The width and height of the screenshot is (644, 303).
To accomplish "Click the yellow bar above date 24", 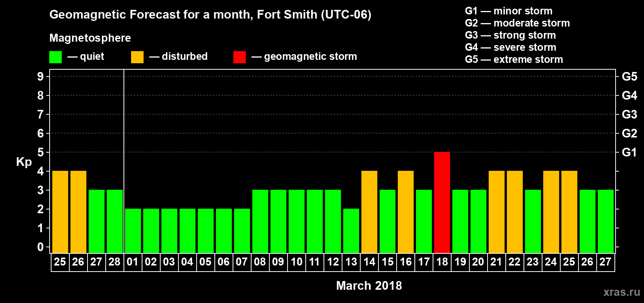I will (551, 212).
